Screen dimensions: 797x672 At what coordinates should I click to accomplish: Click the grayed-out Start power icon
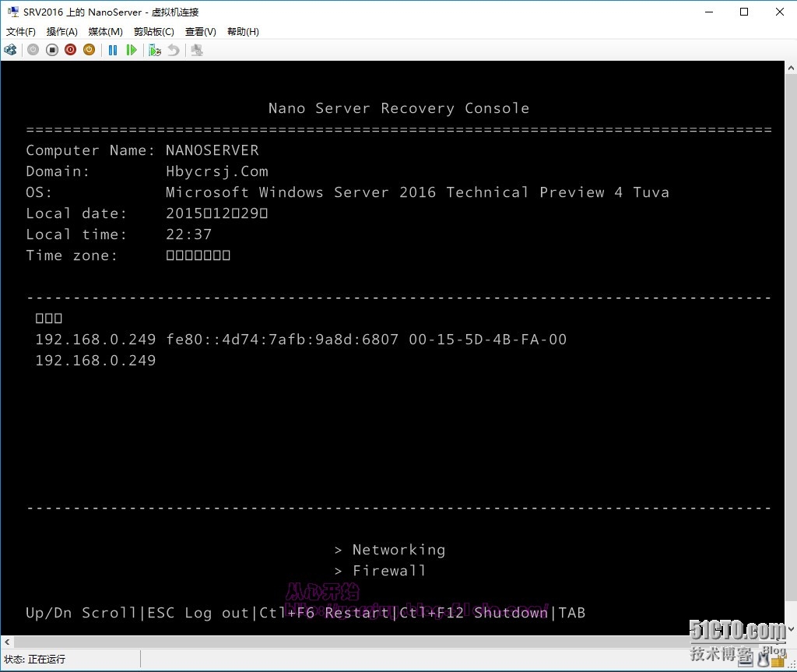coord(33,50)
